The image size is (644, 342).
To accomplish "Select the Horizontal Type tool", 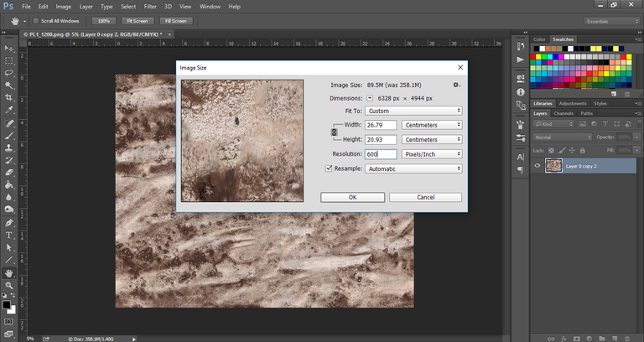I will click(x=9, y=236).
